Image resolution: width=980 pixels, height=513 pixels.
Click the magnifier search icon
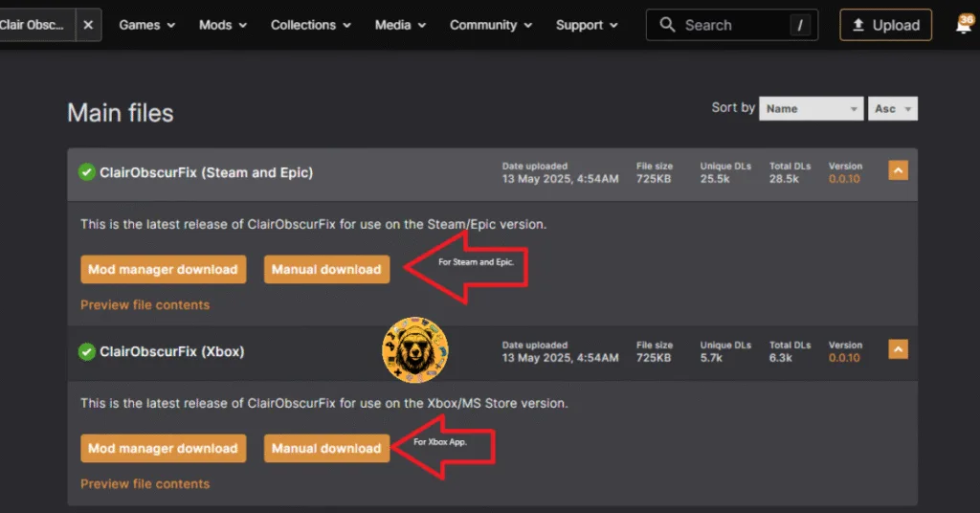tap(667, 25)
